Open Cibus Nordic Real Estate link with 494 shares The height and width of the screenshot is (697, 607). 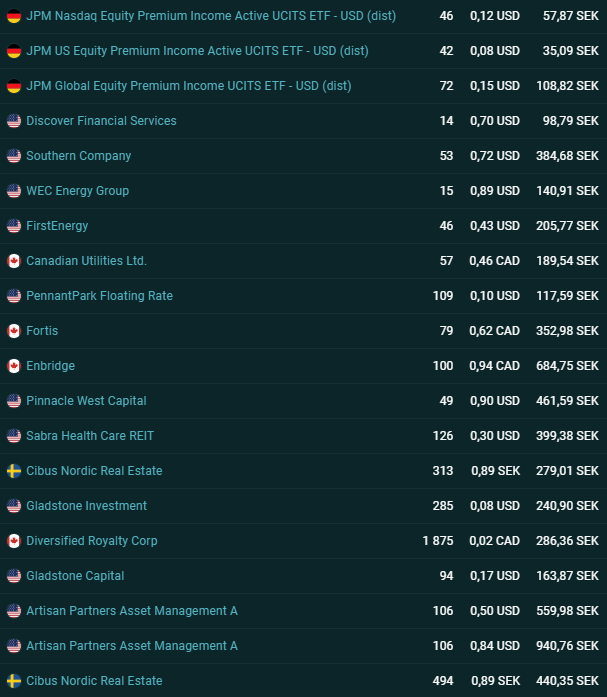coord(94,681)
